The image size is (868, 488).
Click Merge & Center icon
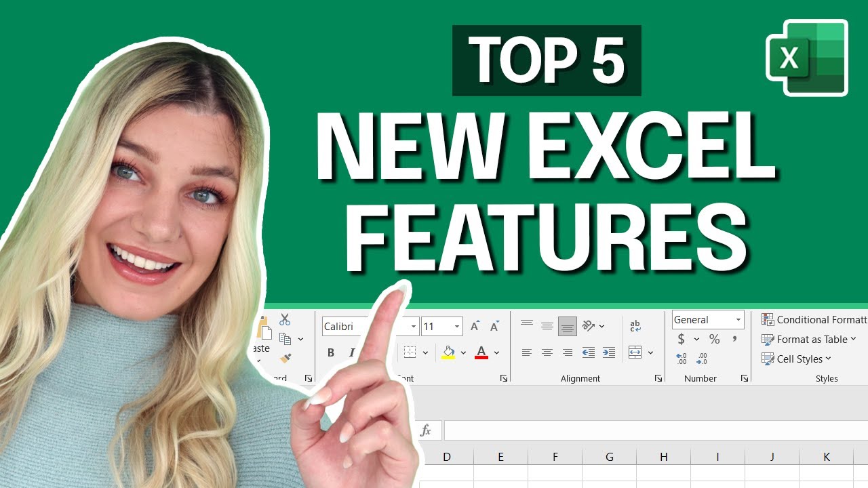coord(635,352)
